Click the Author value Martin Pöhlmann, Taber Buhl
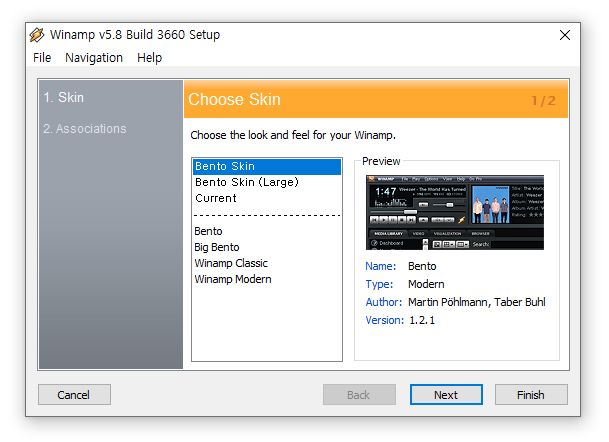The image size is (609, 442). pyautogui.click(x=477, y=302)
